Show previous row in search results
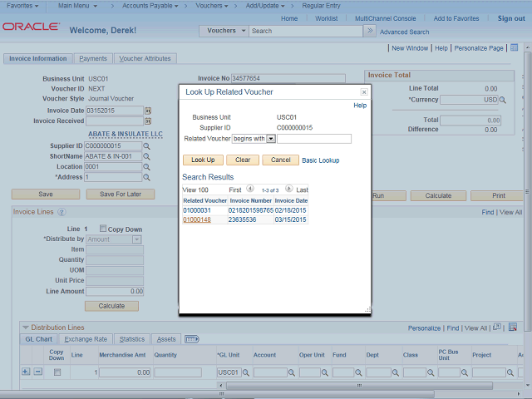The image size is (532, 399). tap(250, 189)
